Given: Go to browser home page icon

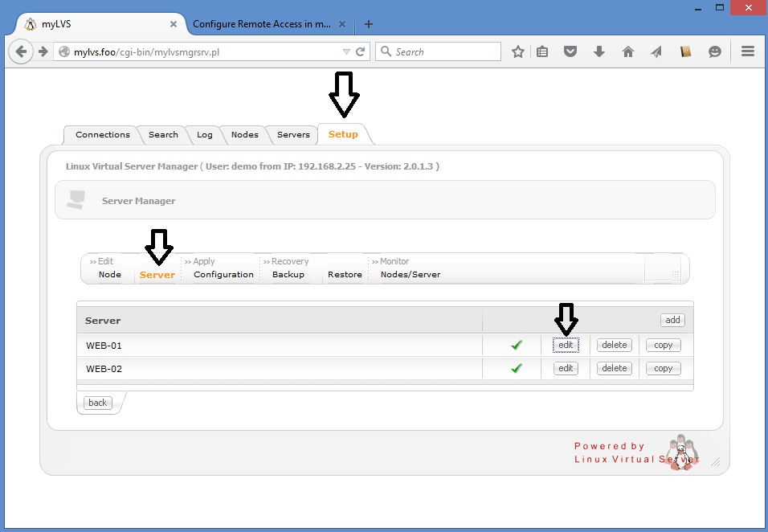Looking at the screenshot, I should click(628, 51).
